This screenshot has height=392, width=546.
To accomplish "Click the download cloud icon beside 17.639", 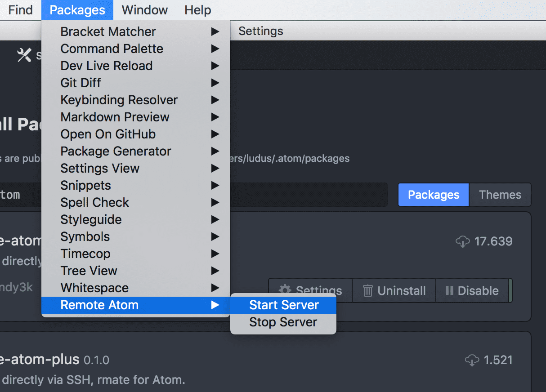I will [462, 241].
